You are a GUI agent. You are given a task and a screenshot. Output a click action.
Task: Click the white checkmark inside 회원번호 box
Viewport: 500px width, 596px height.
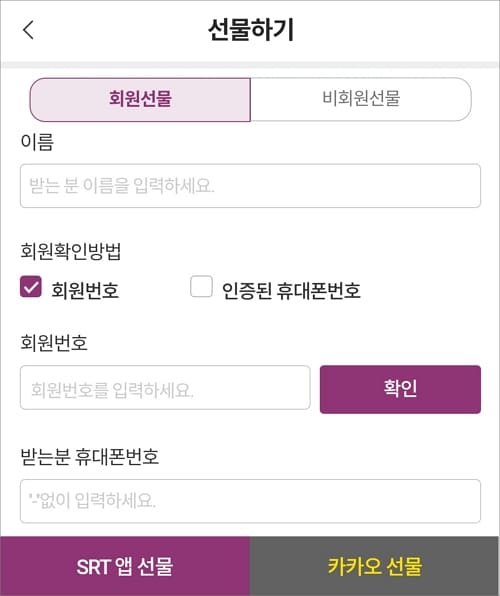click(31, 287)
